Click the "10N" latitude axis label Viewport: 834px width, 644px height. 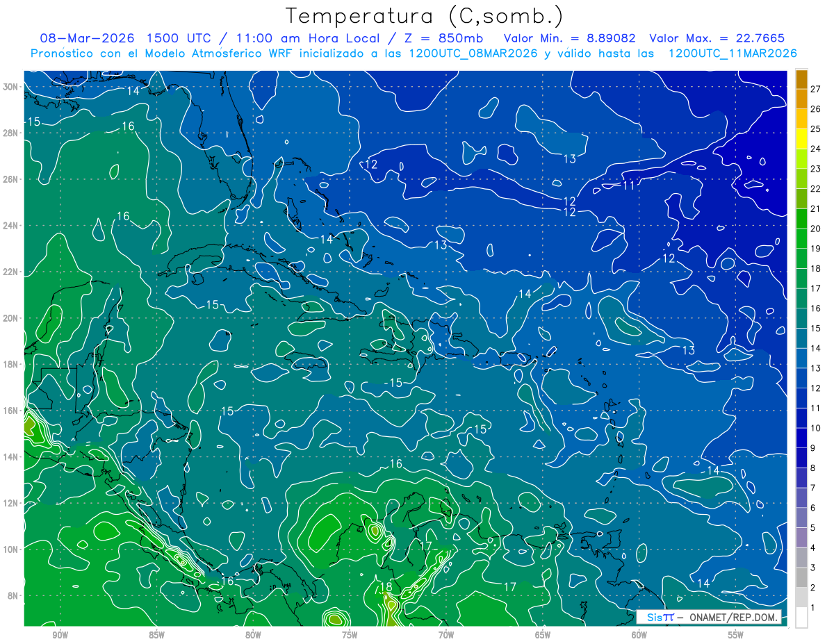click(10, 549)
